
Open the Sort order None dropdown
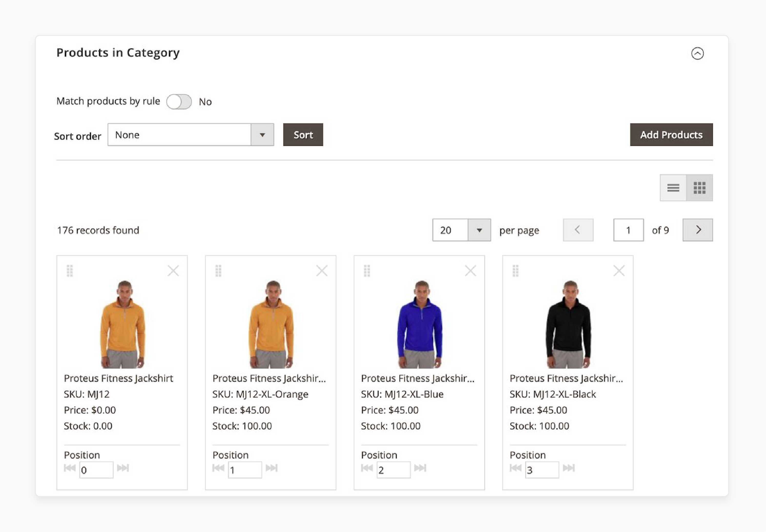click(191, 135)
